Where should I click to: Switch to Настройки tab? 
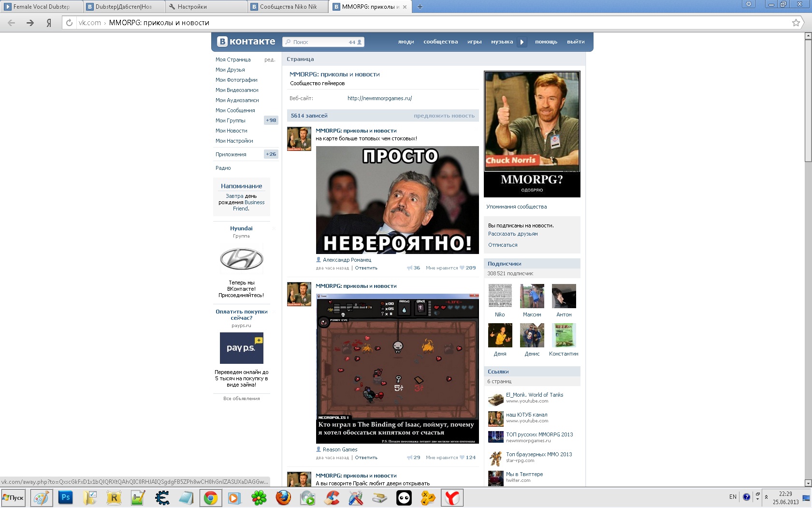pos(206,7)
